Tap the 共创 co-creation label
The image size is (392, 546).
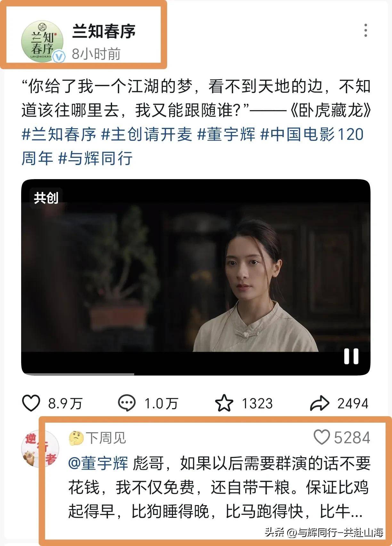[46, 198]
